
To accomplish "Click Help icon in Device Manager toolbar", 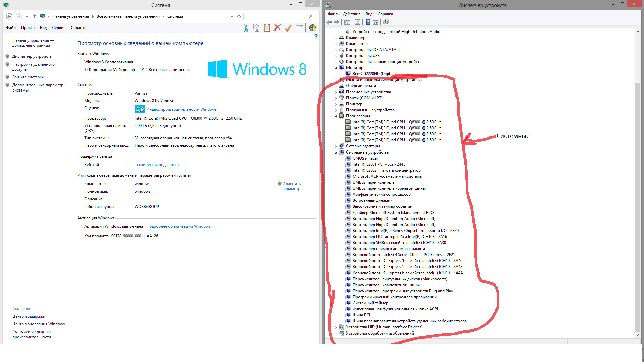I will 368,22.
